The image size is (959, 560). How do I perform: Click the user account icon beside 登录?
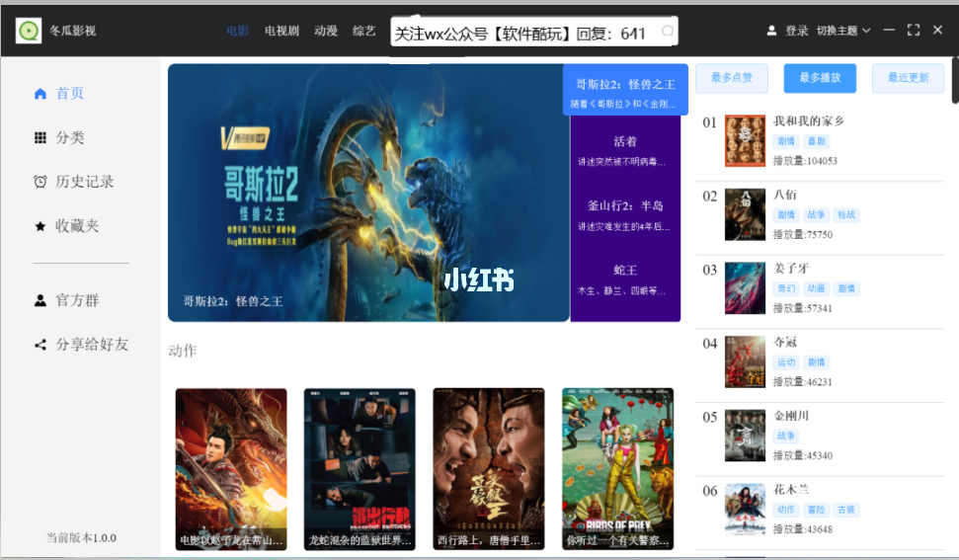coord(772,31)
